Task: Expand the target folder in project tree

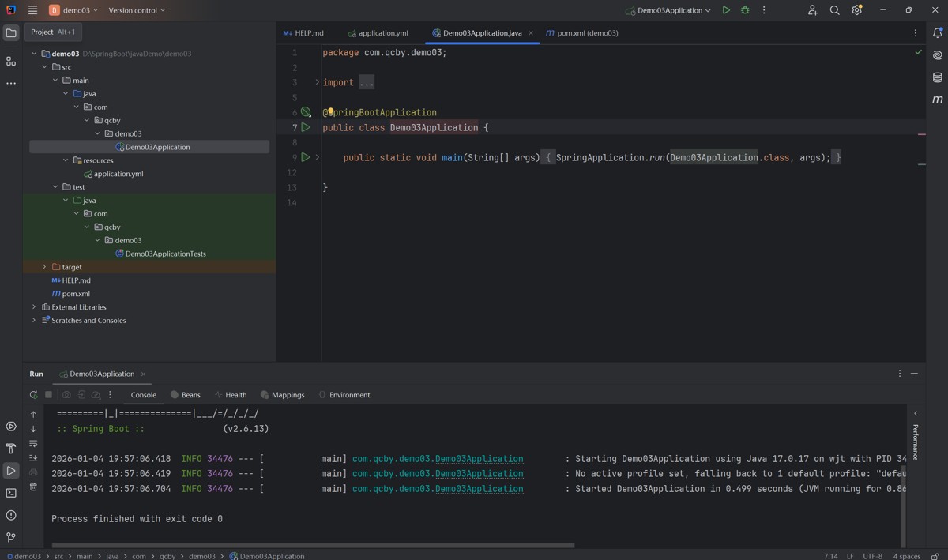Action: (44, 267)
